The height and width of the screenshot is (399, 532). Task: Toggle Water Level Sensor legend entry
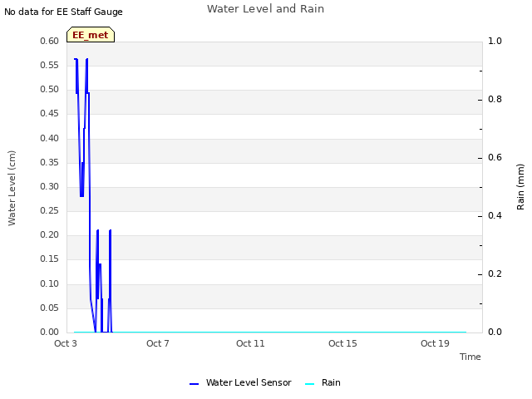[240, 382]
